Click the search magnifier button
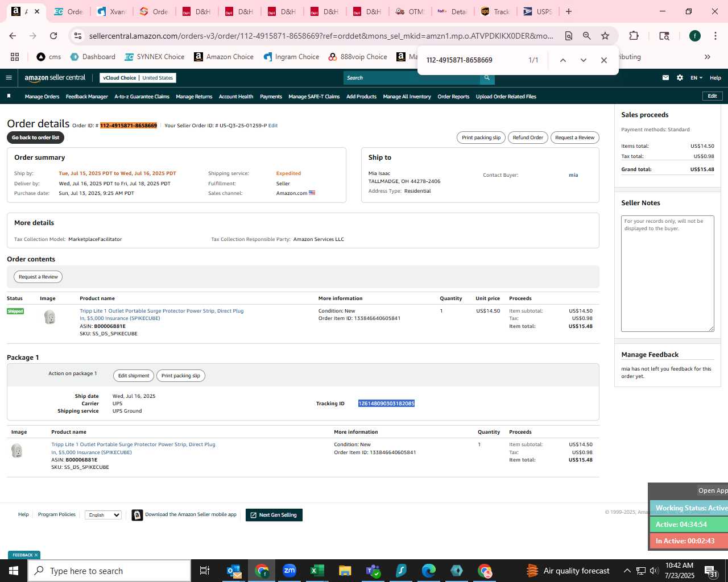The image size is (728, 582). click(x=487, y=78)
